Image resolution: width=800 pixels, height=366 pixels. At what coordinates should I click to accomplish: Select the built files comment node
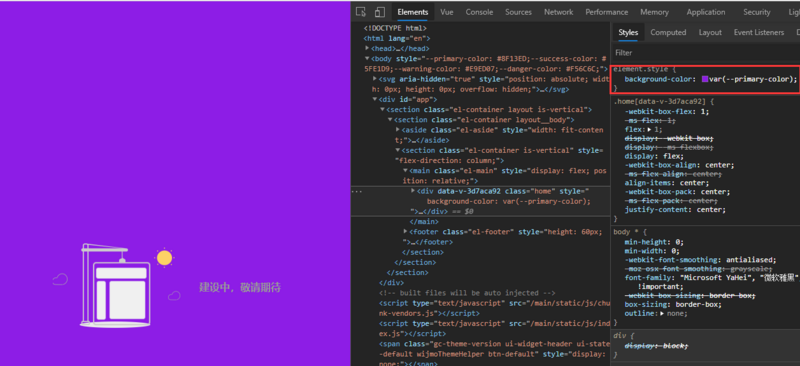[x=466, y=293]
